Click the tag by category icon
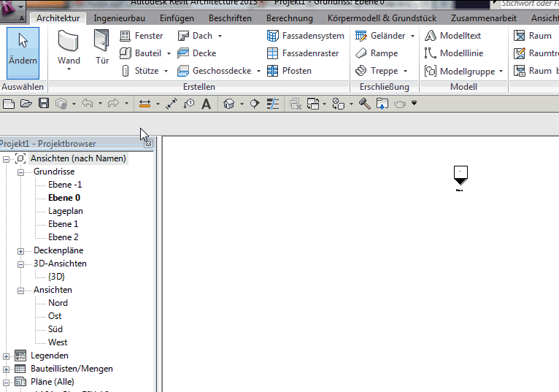Screen dimensions: 559x392 click(x=189, y=104)
